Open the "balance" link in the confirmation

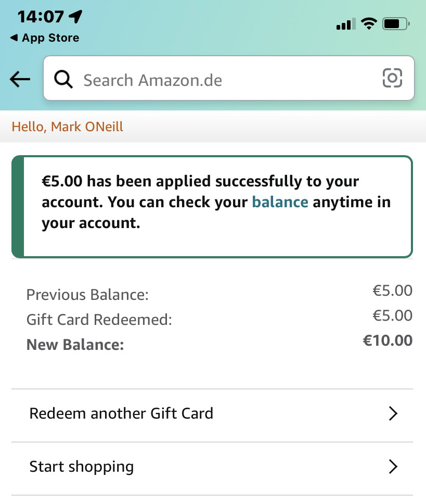point(280,202)
